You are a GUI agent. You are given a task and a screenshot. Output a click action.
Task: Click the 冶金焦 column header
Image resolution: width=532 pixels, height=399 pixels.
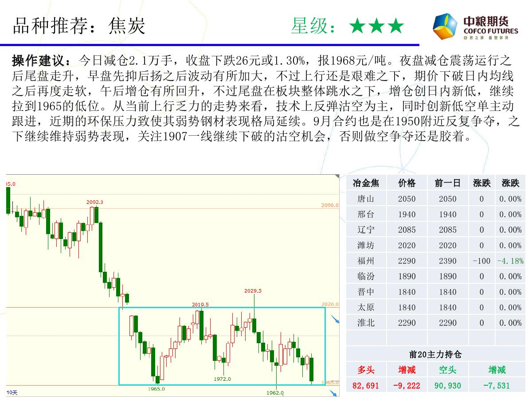[366, 183]
